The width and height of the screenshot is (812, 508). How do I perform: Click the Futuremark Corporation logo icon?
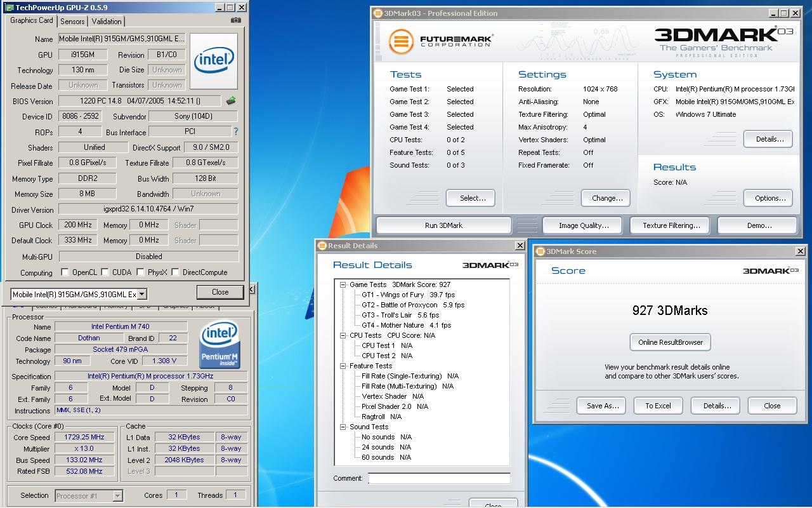pyautogui.click(x=401, y=41)
